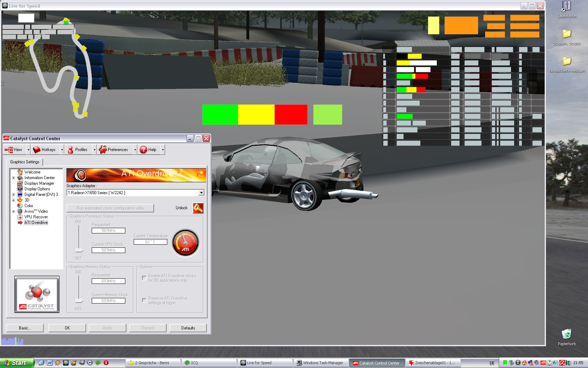The height and width of the screenshot is (368, 588).
Task: Launch GIMP from quick launch
Action: point(82,363)
